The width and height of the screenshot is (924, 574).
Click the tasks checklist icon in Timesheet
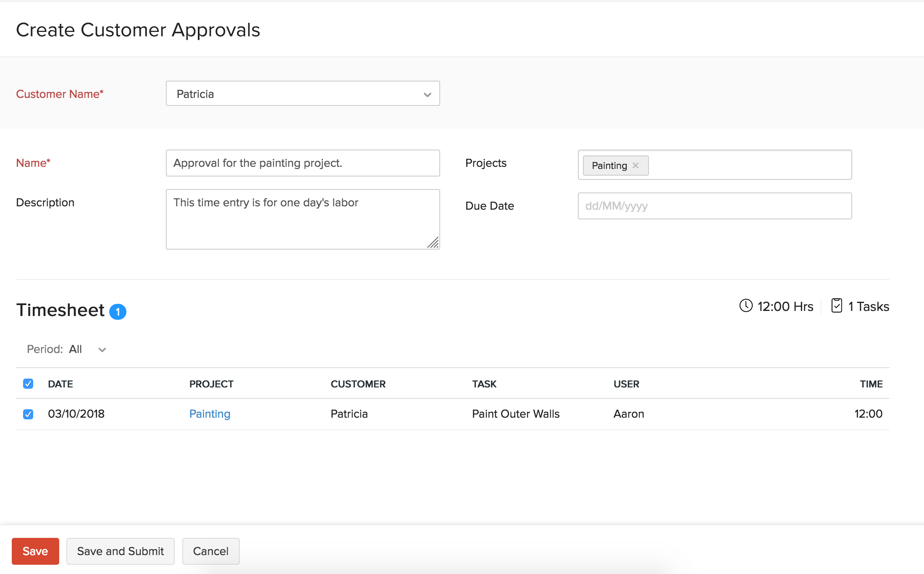(x=835, y=306)
